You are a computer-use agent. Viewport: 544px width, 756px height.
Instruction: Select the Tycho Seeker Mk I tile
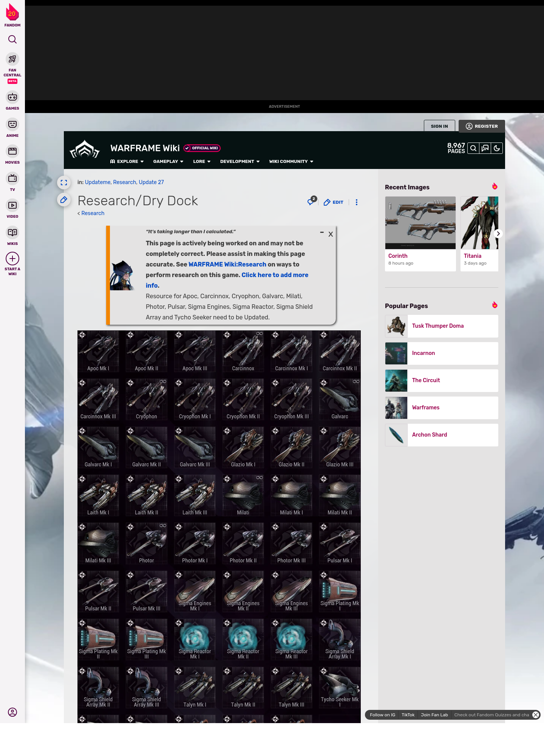[340, 688]
